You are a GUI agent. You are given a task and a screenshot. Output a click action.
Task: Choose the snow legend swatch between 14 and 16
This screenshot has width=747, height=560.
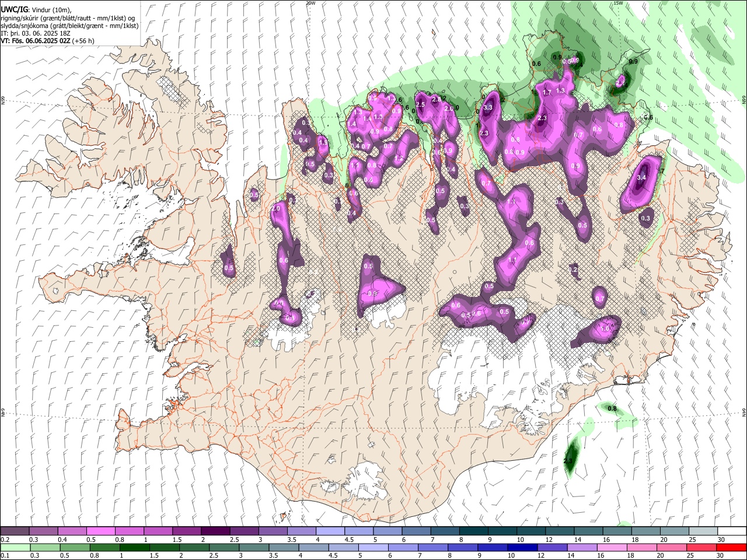(x=588, y=531)
